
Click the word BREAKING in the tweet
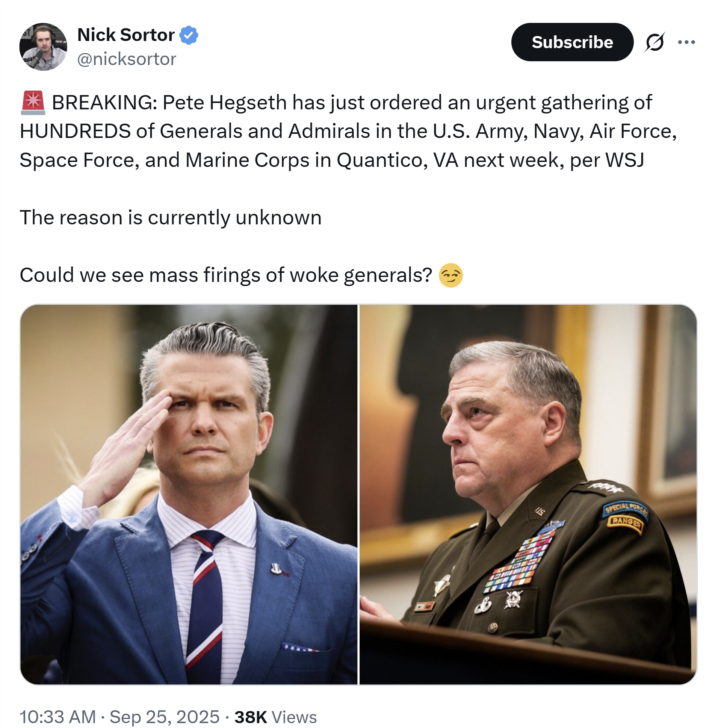[104, 102]
